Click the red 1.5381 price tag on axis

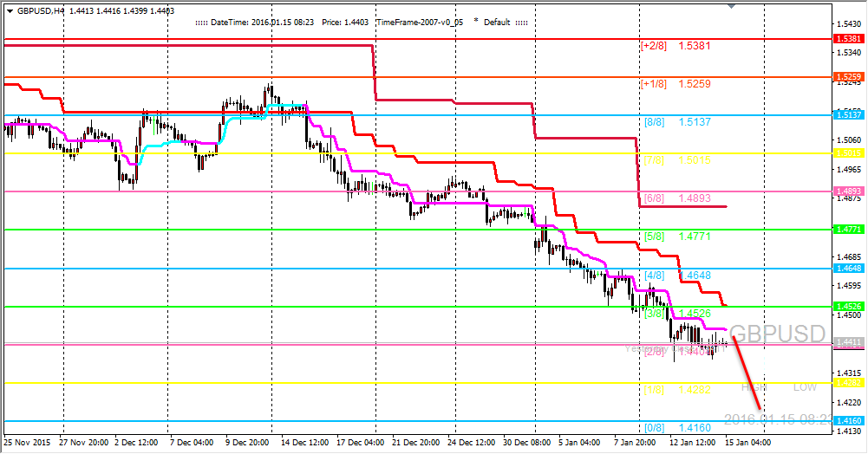pyautogui.click(x=849, y=39)
